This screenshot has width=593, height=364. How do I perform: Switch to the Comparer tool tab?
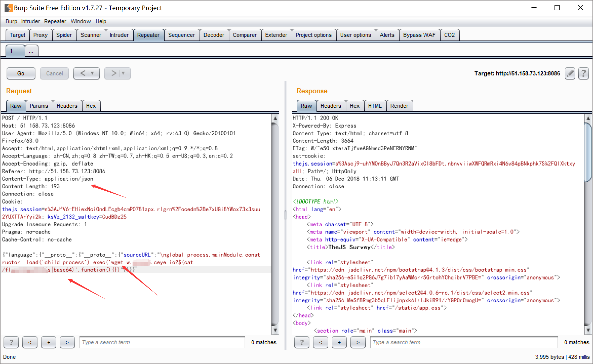coord(245,35)
